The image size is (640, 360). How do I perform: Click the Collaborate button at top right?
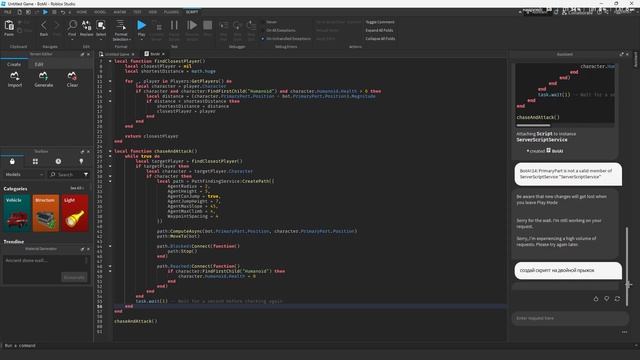click(x=577, y=13)
